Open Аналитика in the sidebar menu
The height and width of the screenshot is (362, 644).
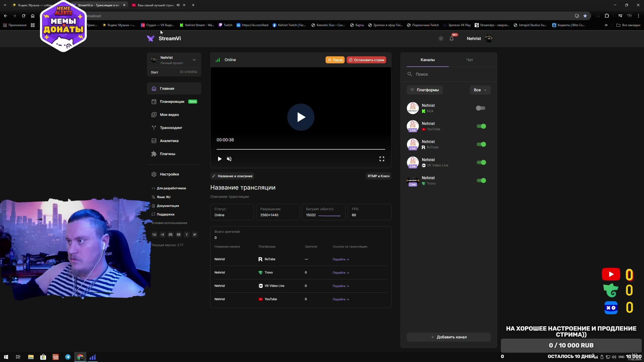coord(169,141)
